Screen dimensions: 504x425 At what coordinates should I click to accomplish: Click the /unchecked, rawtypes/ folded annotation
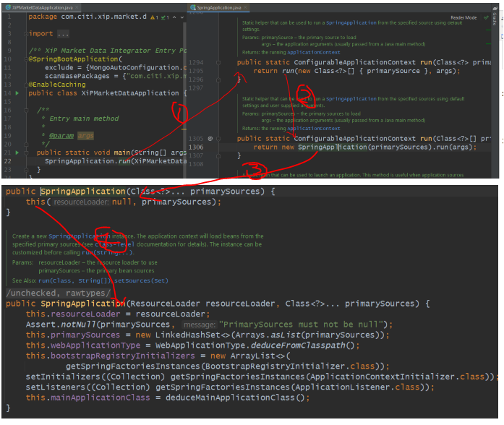tap(58, 293)
